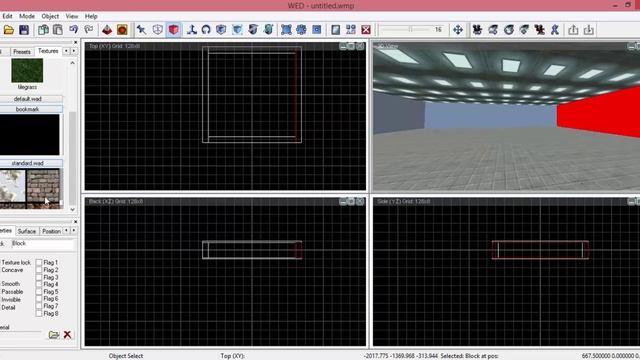Click the red pyramid build icon
This screenshot has width=640, height=360.
tap(107, 30)
